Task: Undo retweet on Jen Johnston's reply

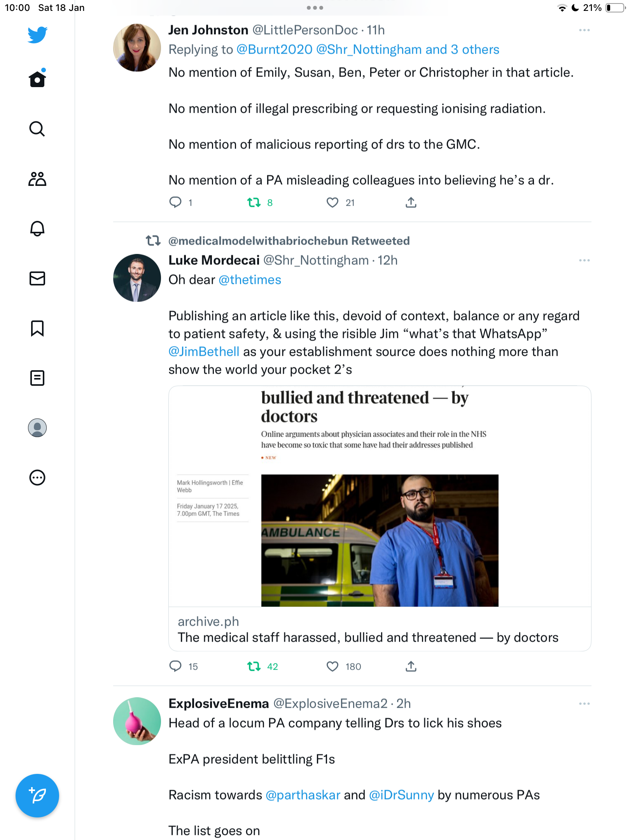Action: pyautogui.click(x=254, y=203)
